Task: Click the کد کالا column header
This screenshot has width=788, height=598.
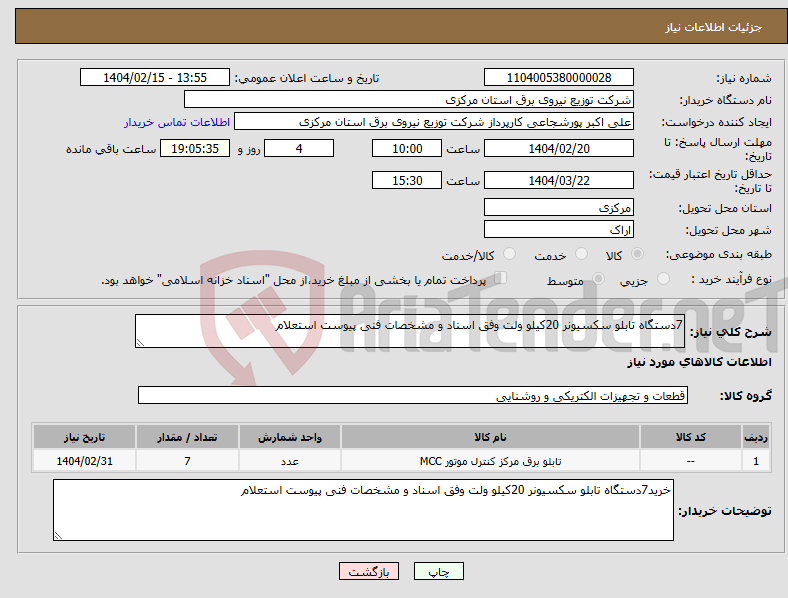Action: click(691, 437)
